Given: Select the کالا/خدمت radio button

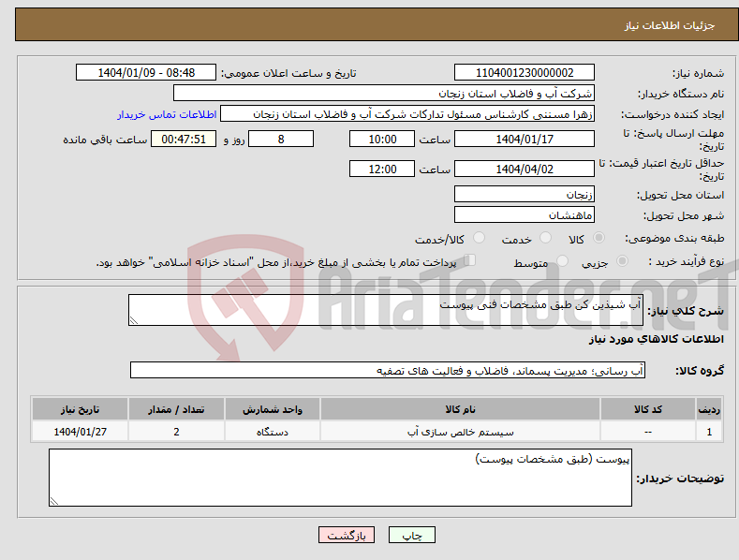Looking at the screenshot, I should click(479, 238).
